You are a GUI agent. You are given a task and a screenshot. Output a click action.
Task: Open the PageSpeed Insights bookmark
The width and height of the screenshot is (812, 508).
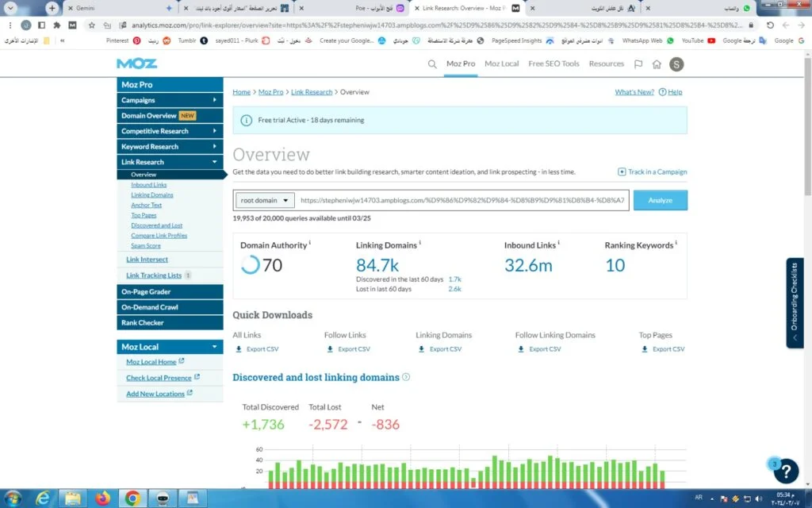[522, 40]
